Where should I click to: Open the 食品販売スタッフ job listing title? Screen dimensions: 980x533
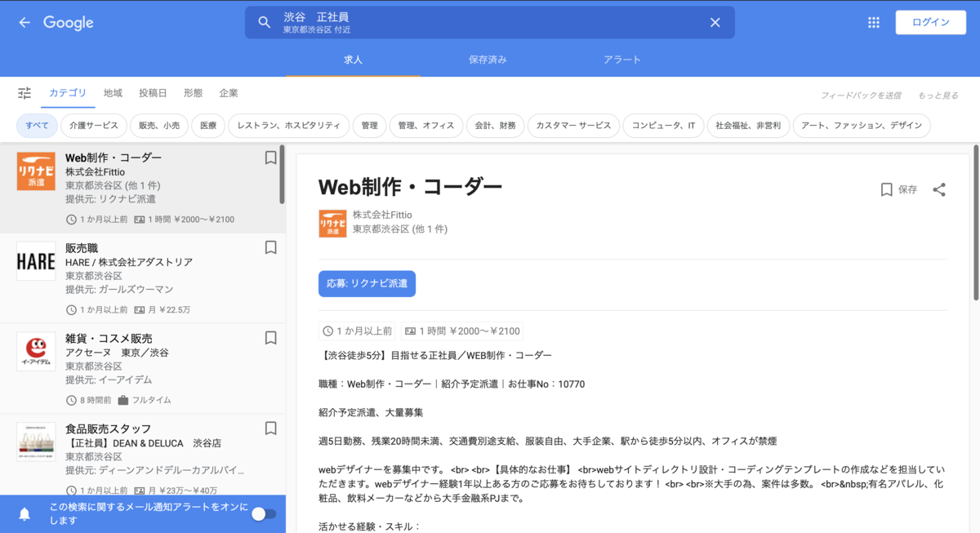[108, 429]
